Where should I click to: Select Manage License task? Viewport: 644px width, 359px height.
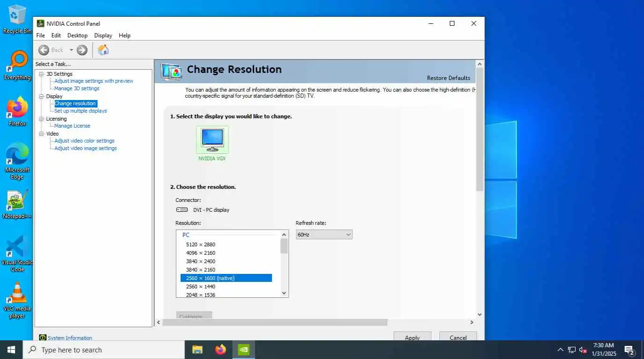click(72, 126)
